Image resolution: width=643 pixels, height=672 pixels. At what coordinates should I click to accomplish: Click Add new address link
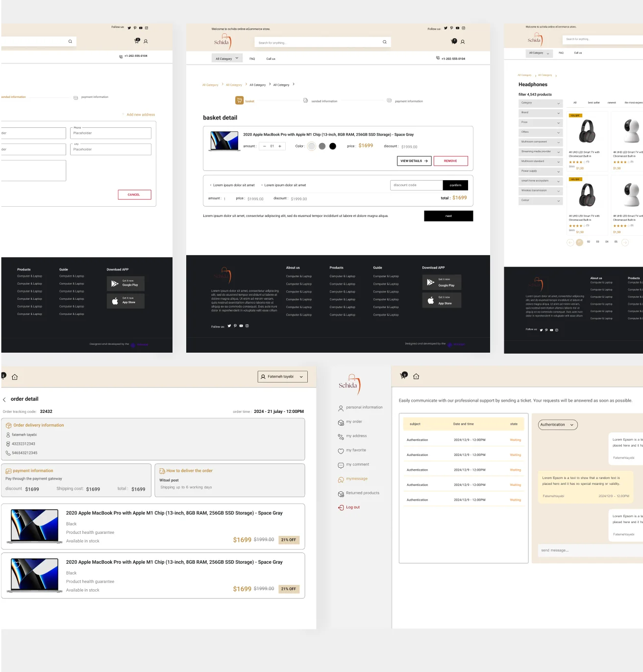coord(139,115)
